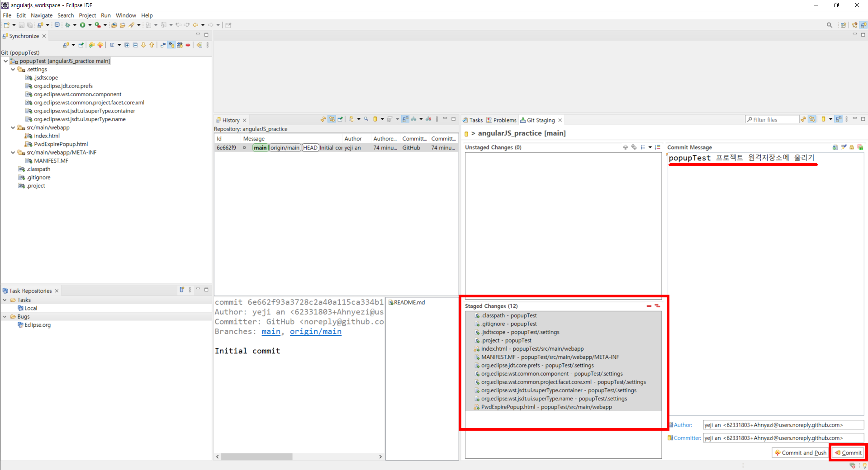The width and height of the screenshot is (868, 470).
Task: Toggle Link with Editor in Git Staging toolbar
Action: (x=812, y=119)
